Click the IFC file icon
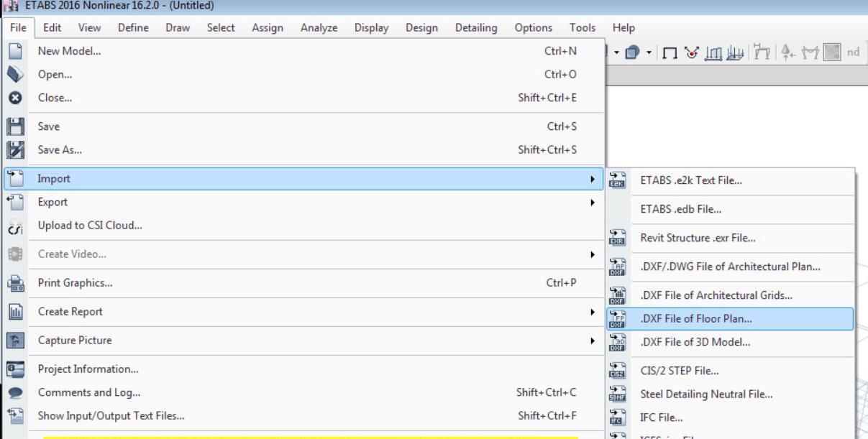The width and height of the screenshot is (868, 439). (x=616, y=417)
